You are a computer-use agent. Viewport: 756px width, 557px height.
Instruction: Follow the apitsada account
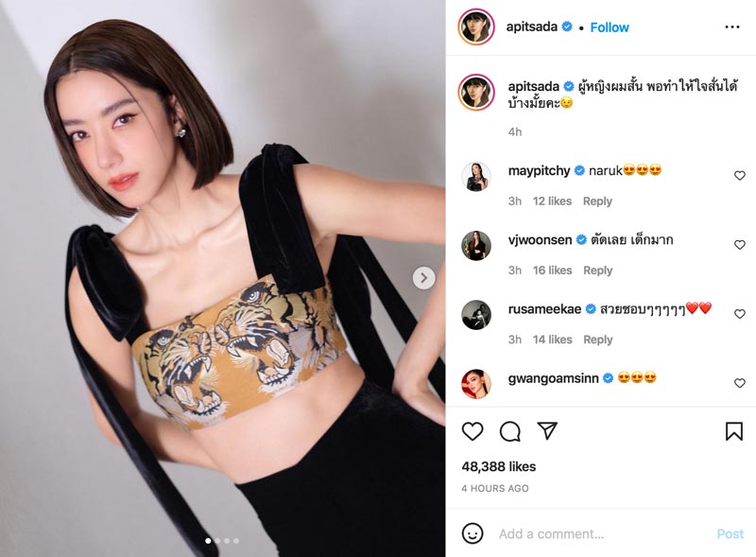point(610,27)
